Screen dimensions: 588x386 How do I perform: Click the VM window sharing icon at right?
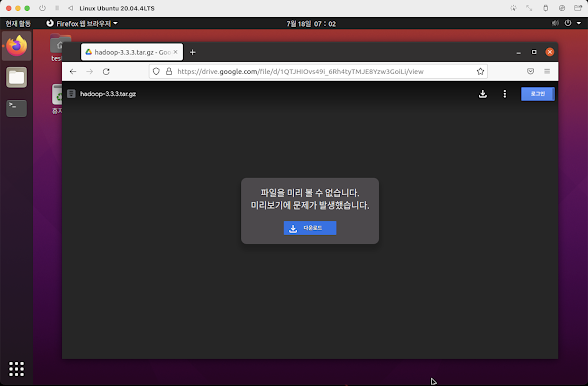coord(578,8)
